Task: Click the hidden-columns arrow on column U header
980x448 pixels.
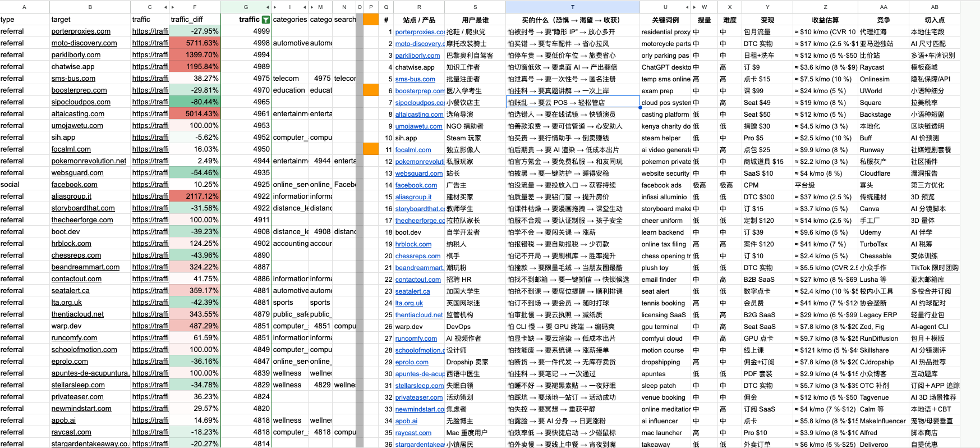Action: (688, 7)
